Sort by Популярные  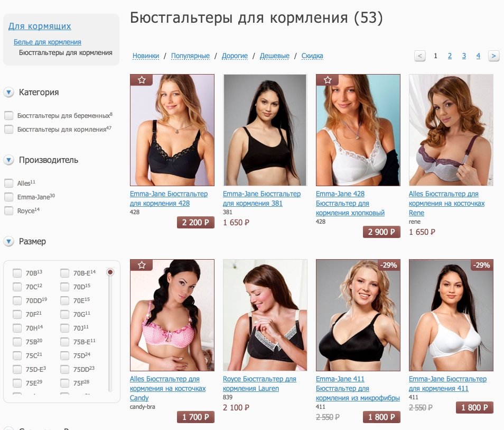coord(190,56)
